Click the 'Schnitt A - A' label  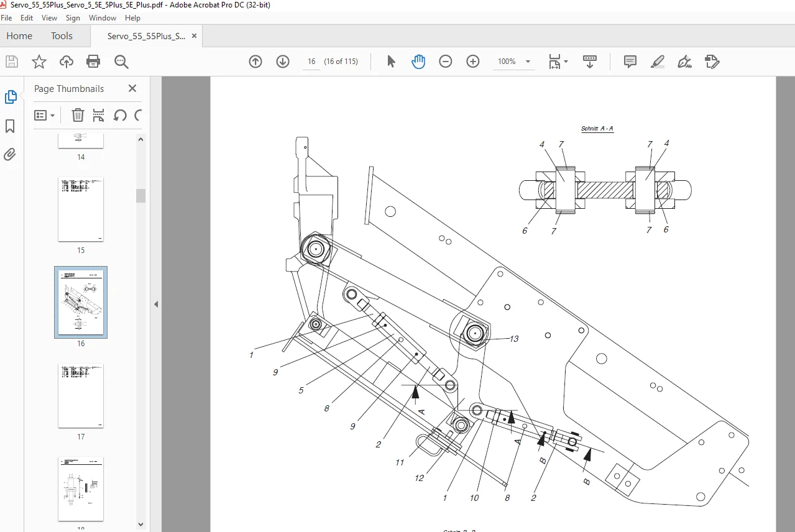click(597, 129)
